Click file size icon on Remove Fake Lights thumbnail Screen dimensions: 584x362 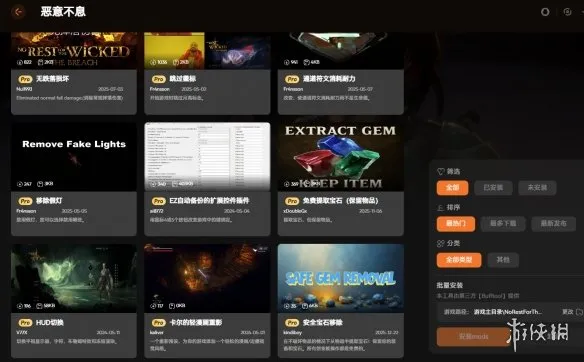(40, 184)
